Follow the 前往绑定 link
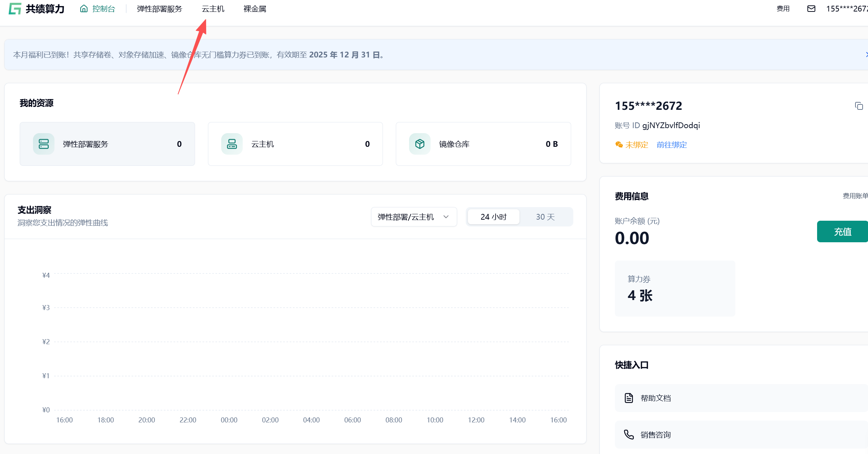Viewport: 868px width, 454px height. (x=672, y=145)
